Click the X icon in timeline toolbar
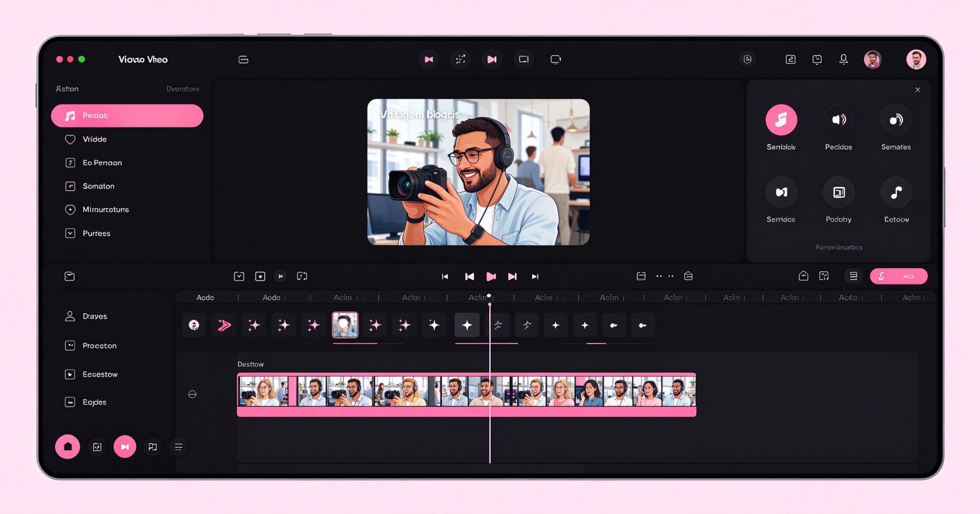The height and width of the screenshot is (514, 980). 281,276
